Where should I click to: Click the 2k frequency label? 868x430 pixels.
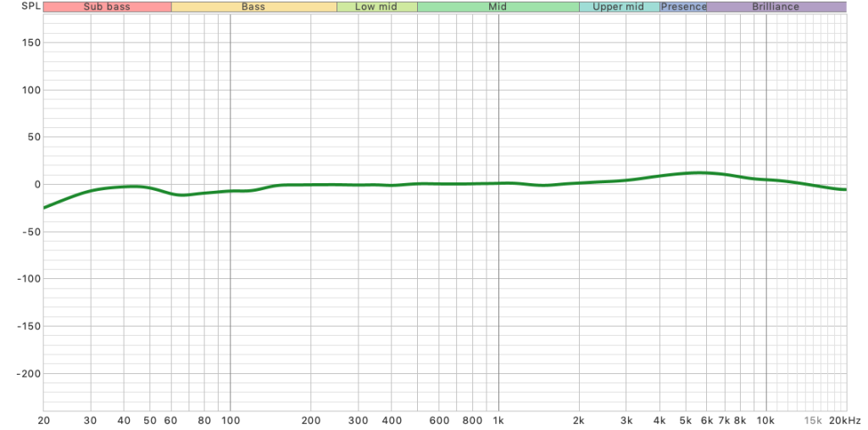tap(580, 421)
